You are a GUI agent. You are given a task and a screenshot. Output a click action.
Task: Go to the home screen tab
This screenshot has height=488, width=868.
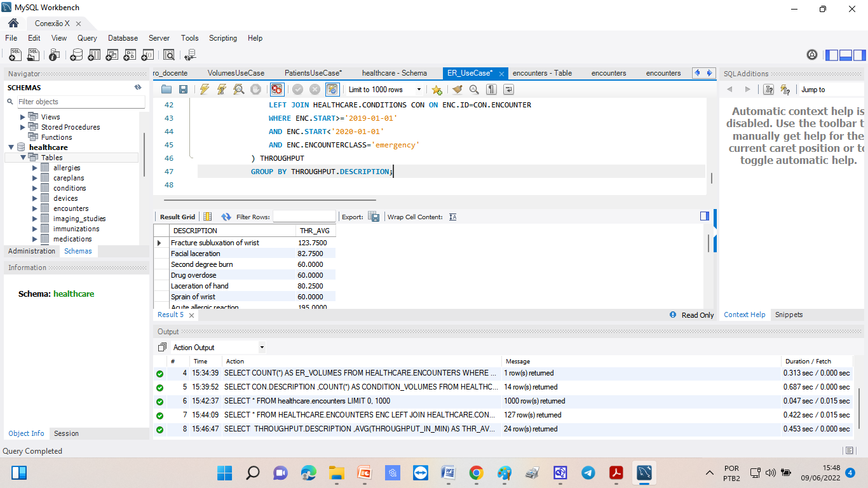tap(13, 23)
